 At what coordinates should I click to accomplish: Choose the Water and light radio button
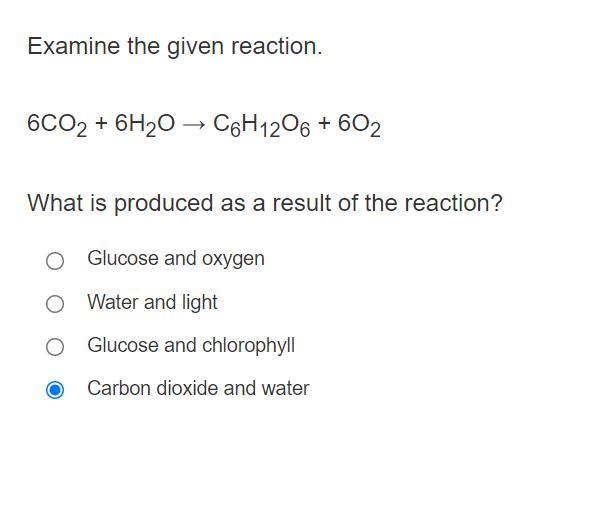[55, 304]
